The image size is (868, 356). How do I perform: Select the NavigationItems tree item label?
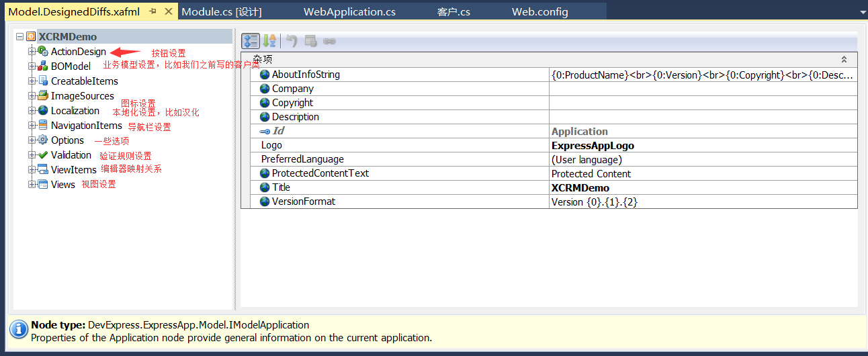[x=87, y=126]
